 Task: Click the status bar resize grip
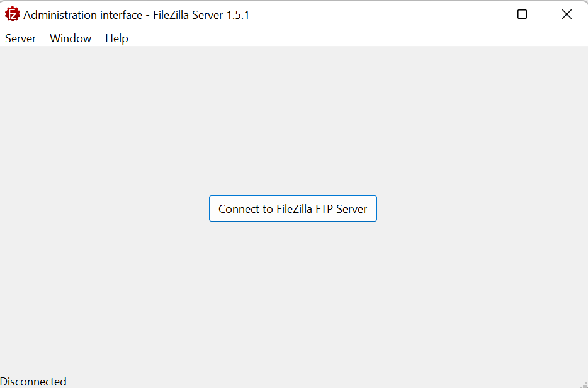[584, 384]
